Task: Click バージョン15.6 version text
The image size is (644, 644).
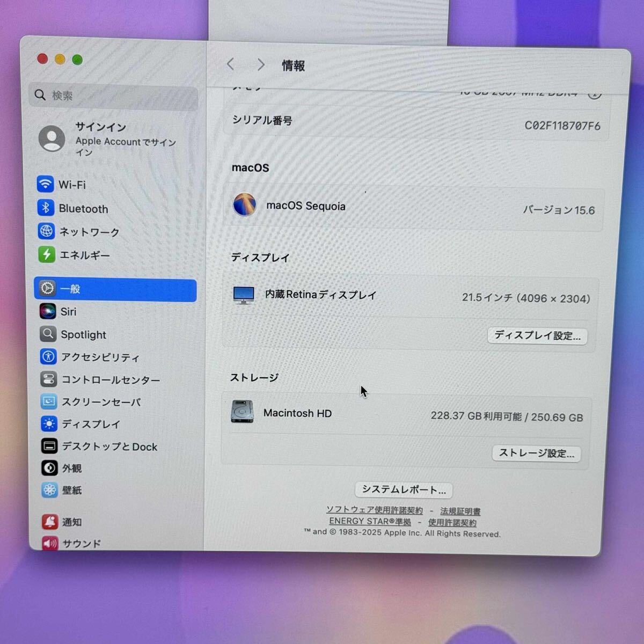Action: (559, 210)
